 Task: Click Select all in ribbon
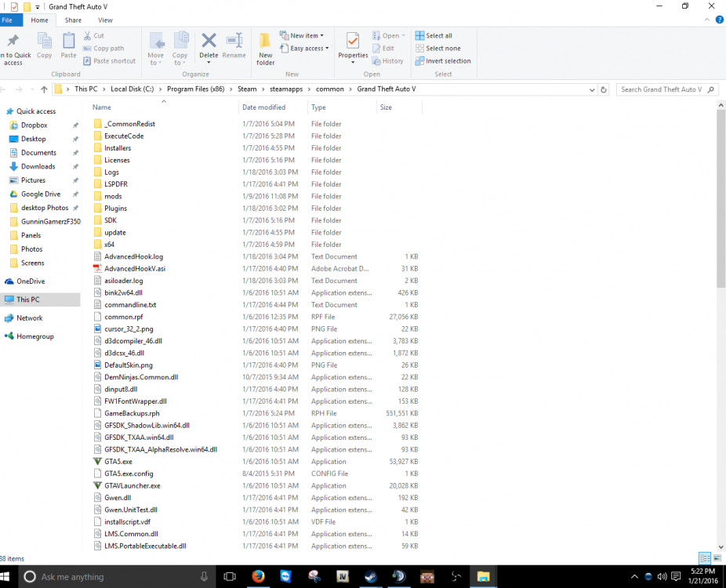pyautogui.click(x=434, y=35)
